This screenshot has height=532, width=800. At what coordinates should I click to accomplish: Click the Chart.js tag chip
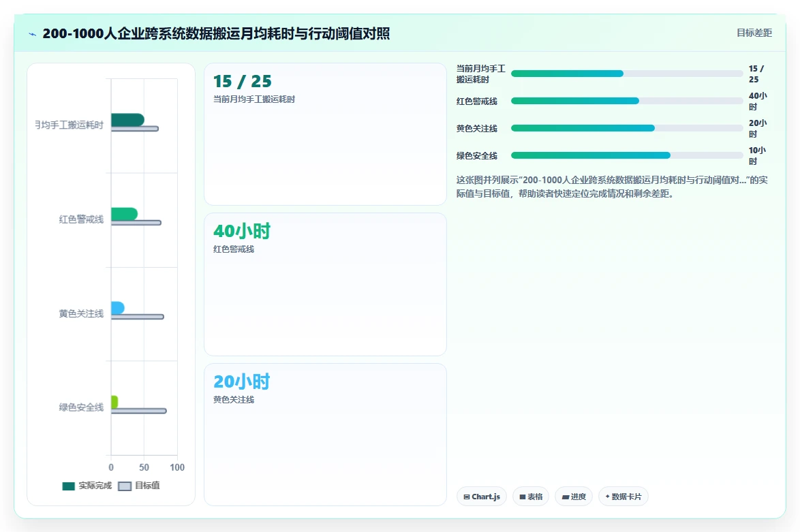pyautogui.click(x=482, y=497)
